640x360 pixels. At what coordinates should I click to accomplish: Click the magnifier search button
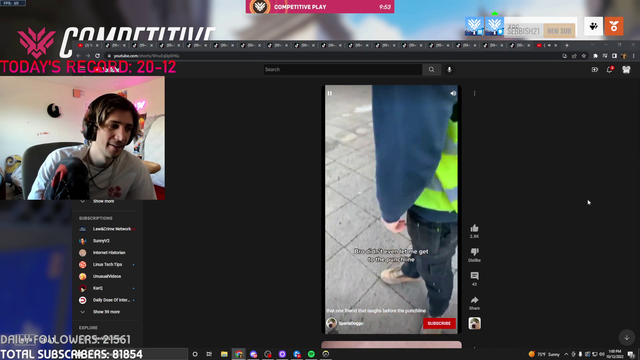tap(431, 69)
